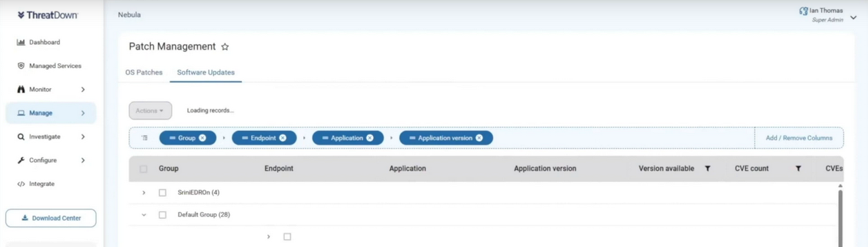This screenshot has width=868, height=247.
Task: Remove the Endpoint grouping chip
Action: tap(283, 138)
